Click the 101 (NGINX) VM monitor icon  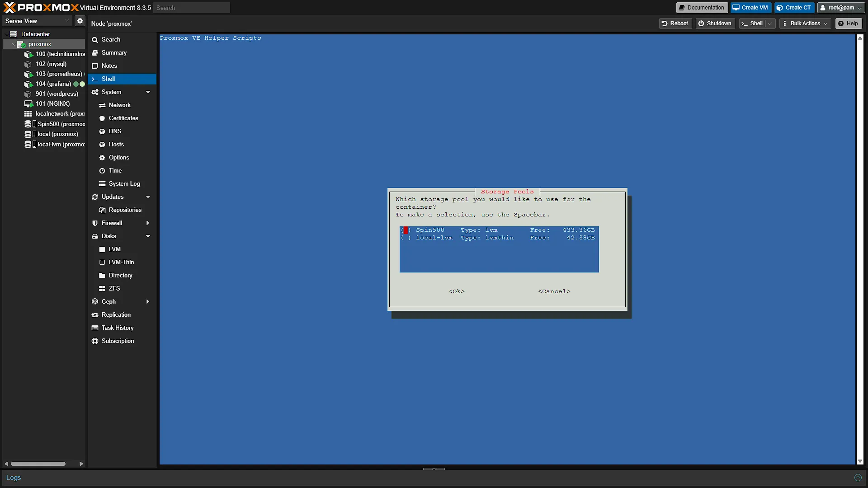point(28,104)
